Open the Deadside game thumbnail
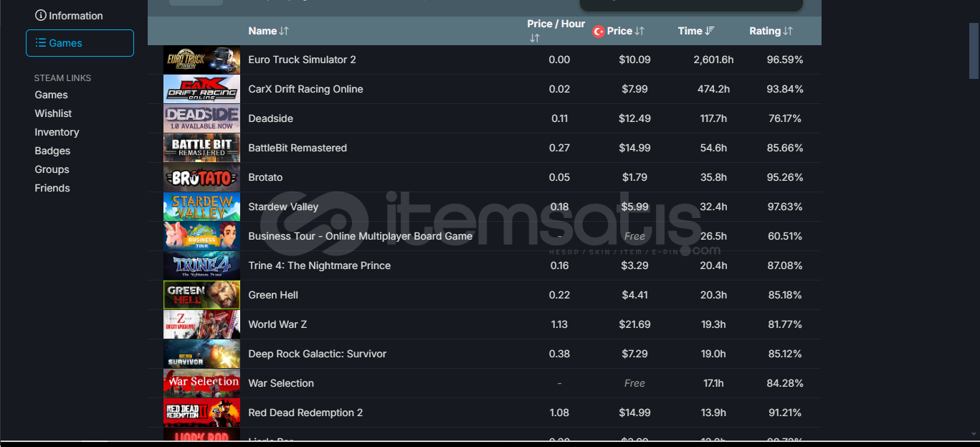 [x=201, y=118]
